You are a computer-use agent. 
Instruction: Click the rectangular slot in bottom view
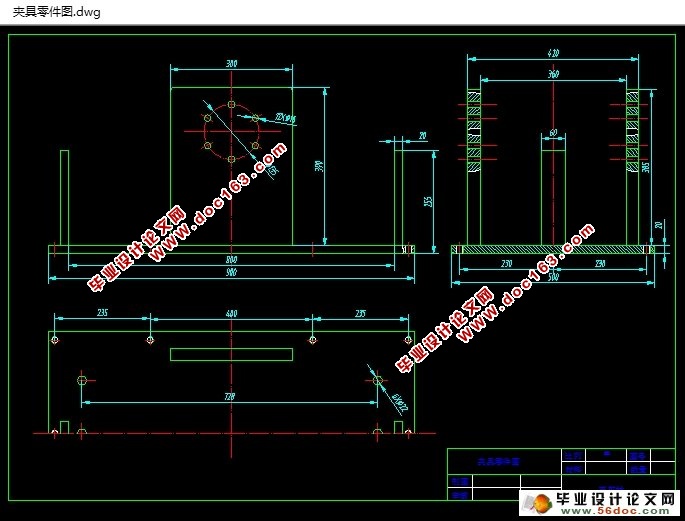point(232,354)
